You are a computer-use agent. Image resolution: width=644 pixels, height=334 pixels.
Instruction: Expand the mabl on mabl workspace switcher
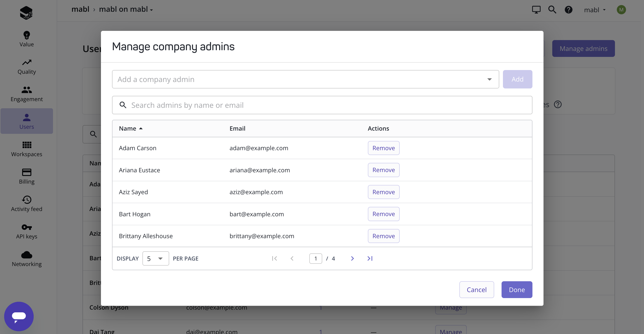[x=126, y=9]
